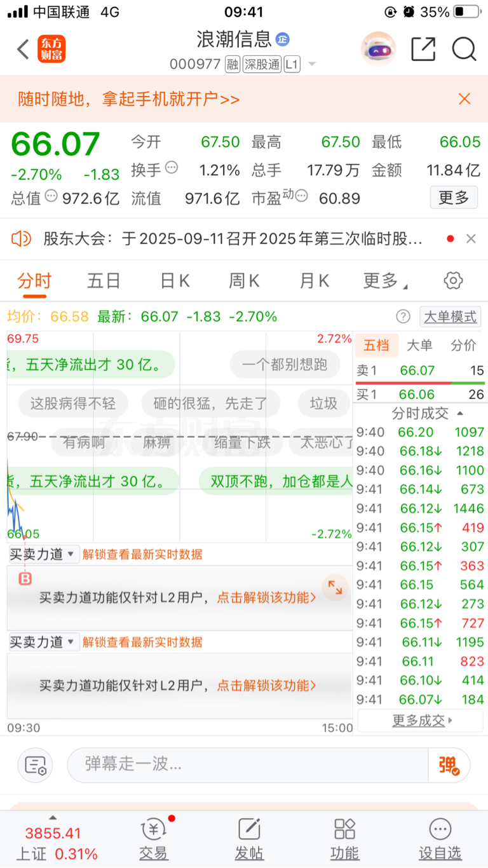Tap the 融 margin badge
The width and height of the screenshot is (488, 868).
[x=233, y=64]
